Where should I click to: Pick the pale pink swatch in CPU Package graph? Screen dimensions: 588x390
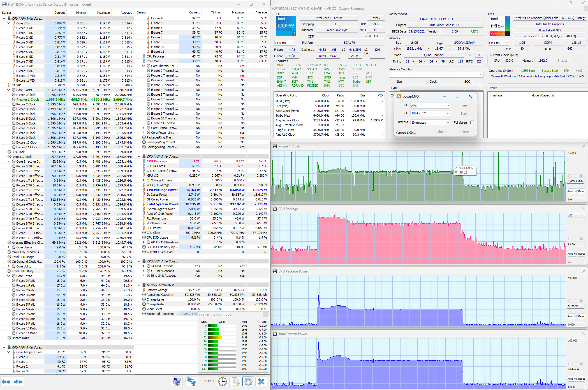click(570, 239)
